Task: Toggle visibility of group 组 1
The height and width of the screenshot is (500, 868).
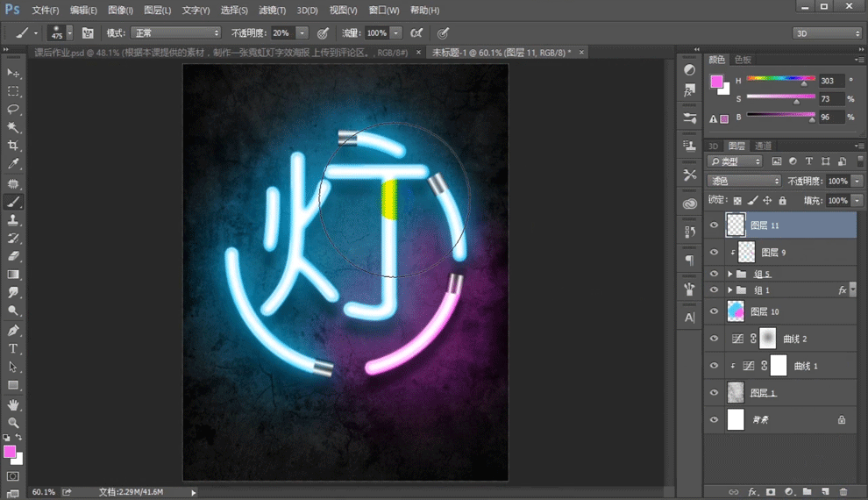Action: (714, 289)
